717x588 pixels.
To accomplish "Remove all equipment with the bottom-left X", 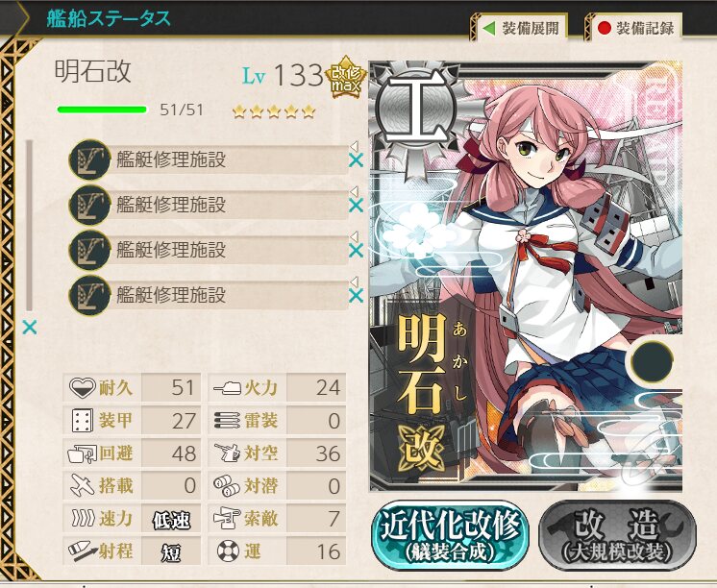I will click(x=30, y=328).
